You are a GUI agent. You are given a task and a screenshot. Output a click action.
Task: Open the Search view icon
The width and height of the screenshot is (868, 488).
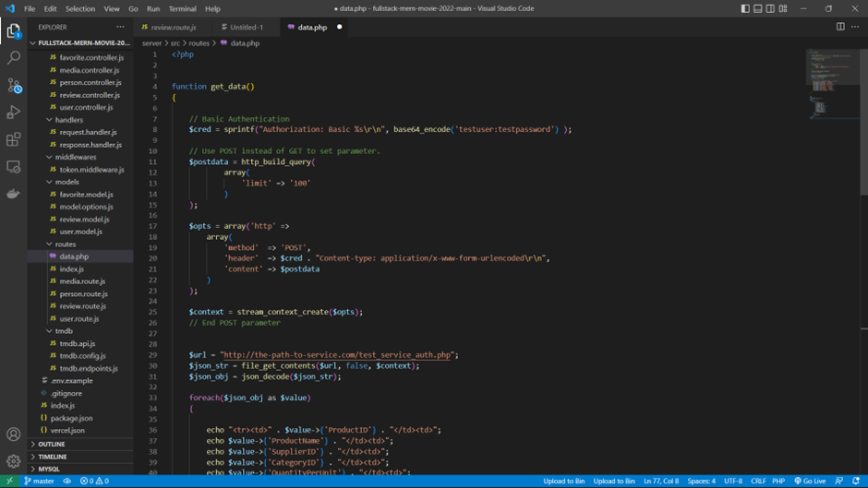coord(13,57)
